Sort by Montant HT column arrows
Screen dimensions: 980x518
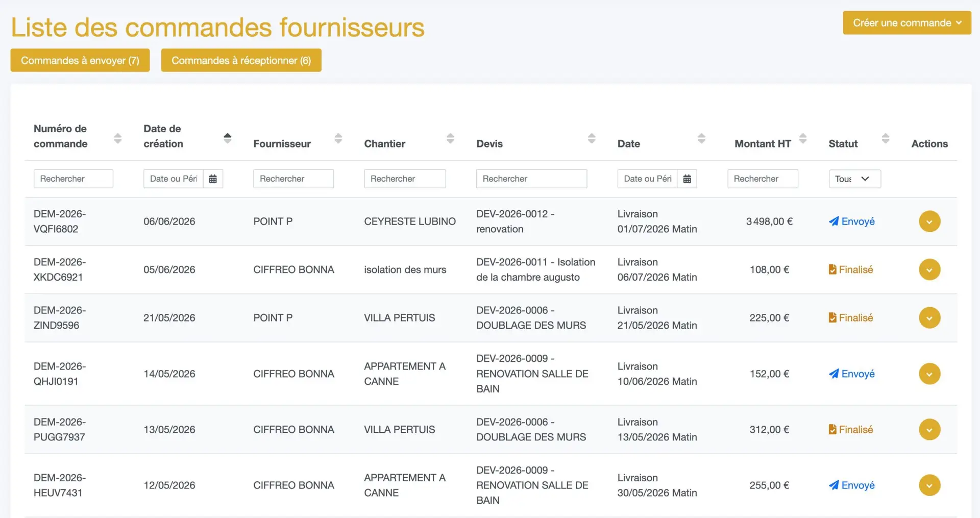click(803, 138)
